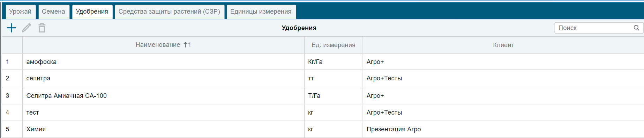Click the trash delete icon
This screenshot has height=138, width=644.
[42, 28]
